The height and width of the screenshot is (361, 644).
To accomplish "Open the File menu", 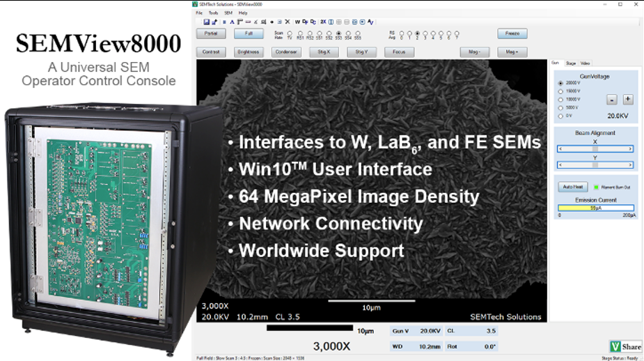I will tap(199, 13).
